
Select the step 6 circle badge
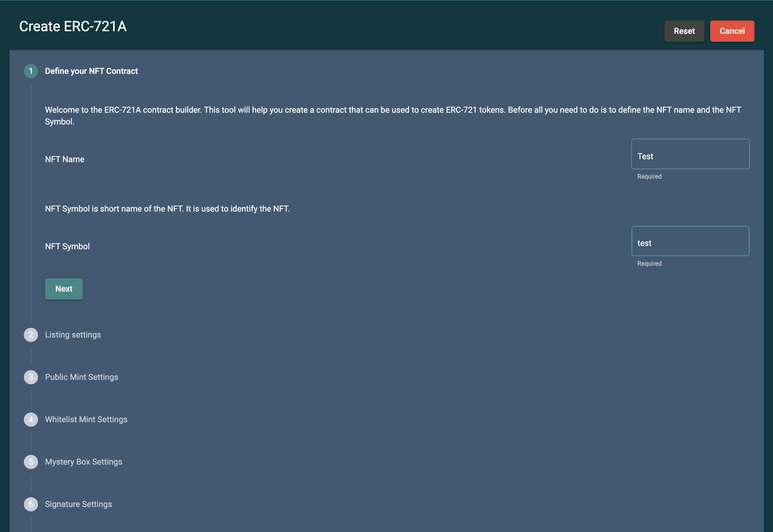coord(31,504)
